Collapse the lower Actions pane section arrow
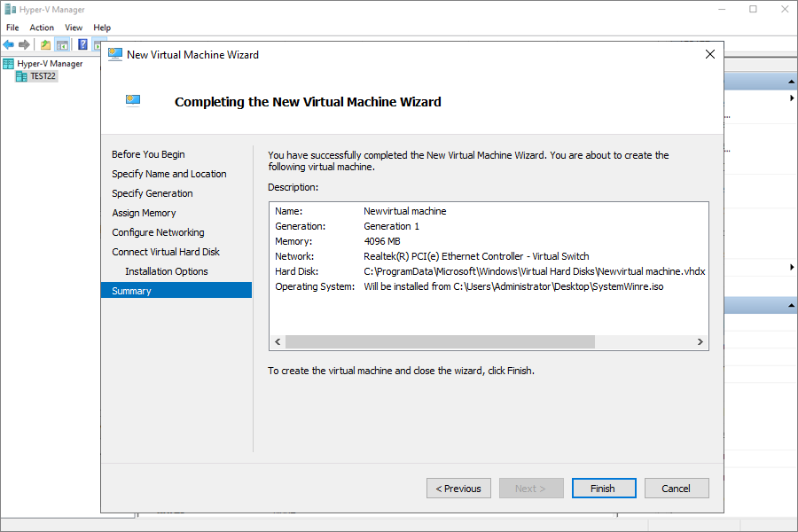The image size is (798, 532). 791,305
